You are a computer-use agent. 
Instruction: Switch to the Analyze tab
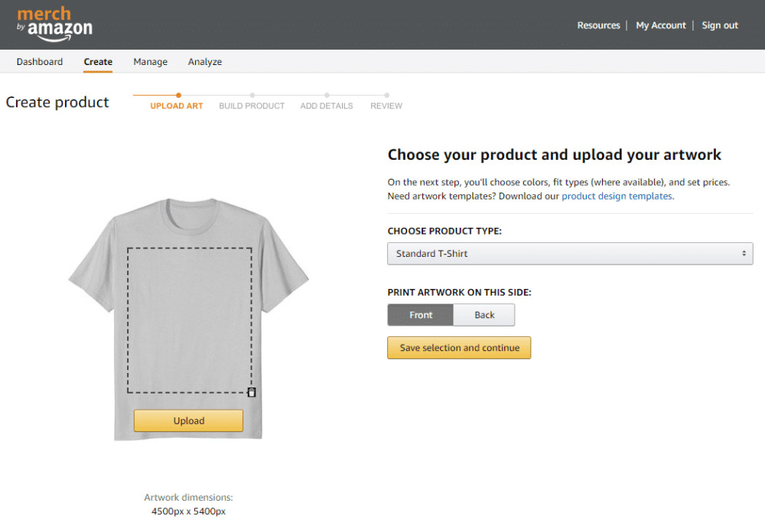pos(205,62)
